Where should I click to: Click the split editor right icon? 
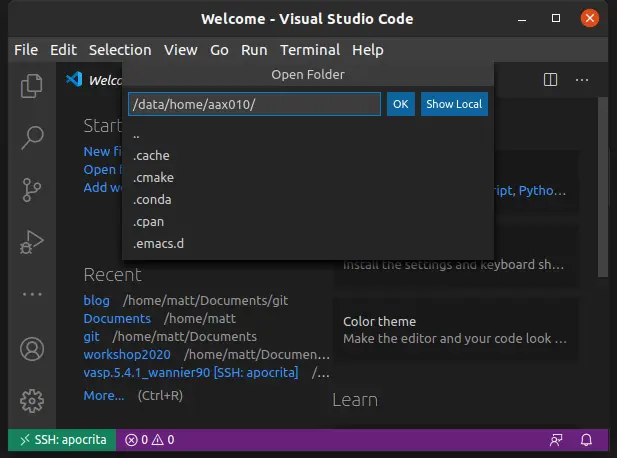coord(550,80)
